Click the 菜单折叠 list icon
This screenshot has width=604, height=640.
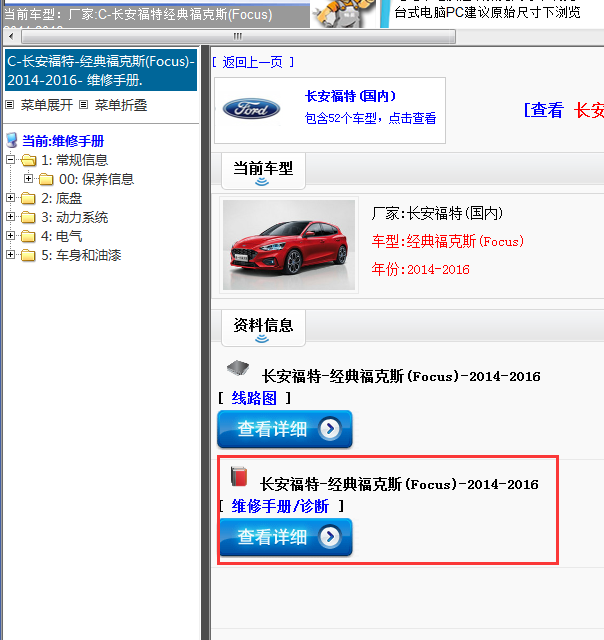pos(83,105)
